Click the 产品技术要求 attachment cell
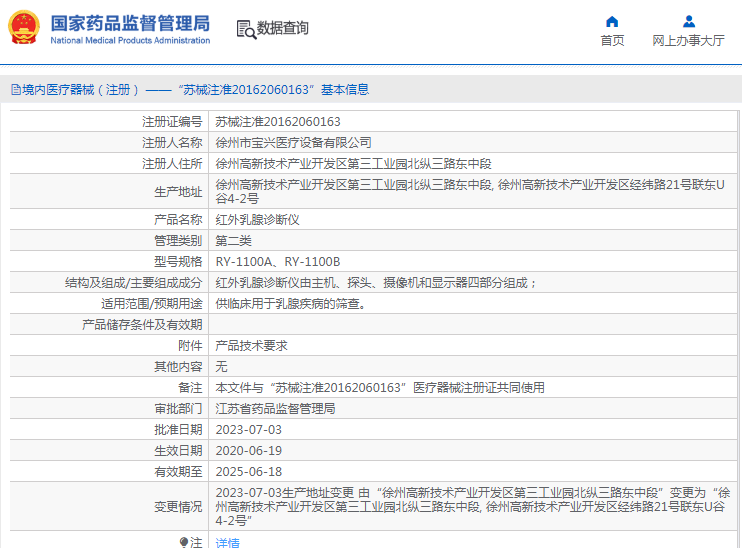The image size is (742, 548). tap(251, 345)
